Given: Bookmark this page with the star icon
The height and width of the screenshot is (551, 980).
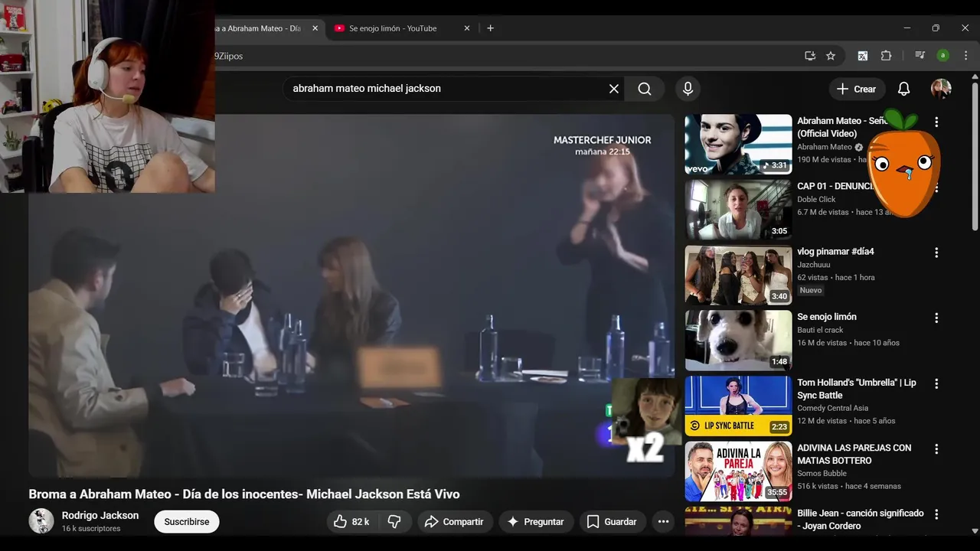Looking at the screenshot, I should pos(831,56).
